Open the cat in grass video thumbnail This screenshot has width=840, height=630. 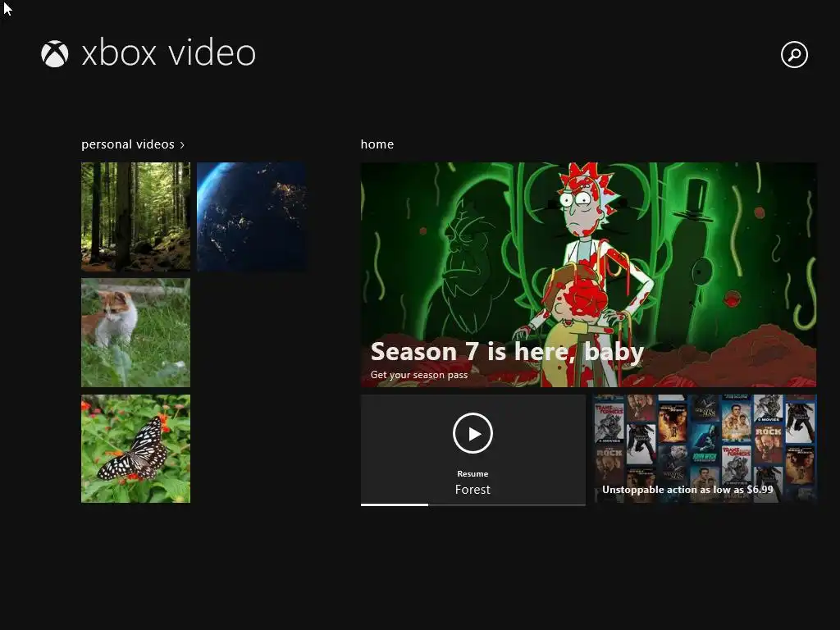point(135,332)
